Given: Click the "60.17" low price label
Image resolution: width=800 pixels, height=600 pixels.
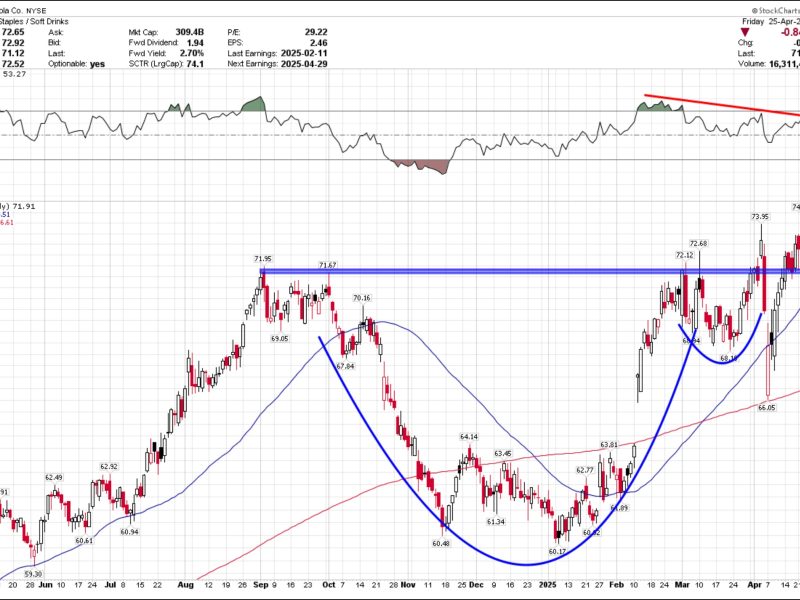Looking at the screenshot, I should pos(557,552).
